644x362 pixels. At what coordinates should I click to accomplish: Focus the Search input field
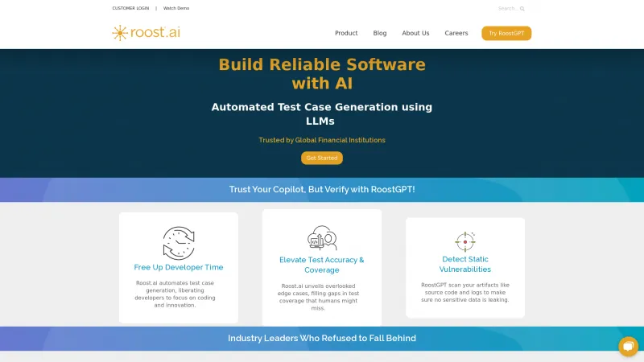(508, 8)
